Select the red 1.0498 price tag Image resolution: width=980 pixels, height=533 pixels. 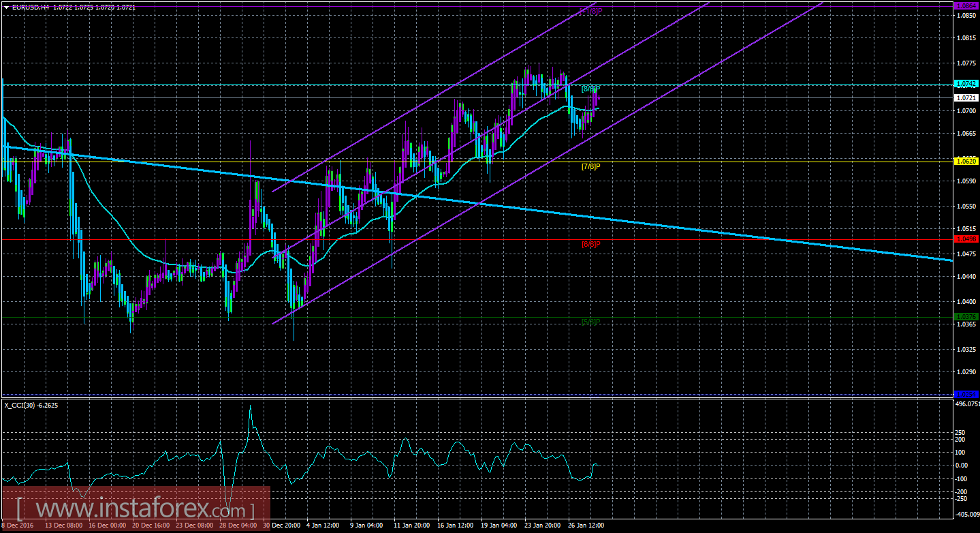click(966, 239)
